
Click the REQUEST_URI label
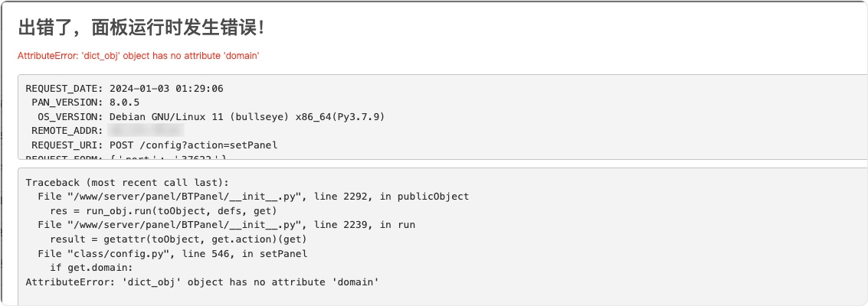(68, 145)
